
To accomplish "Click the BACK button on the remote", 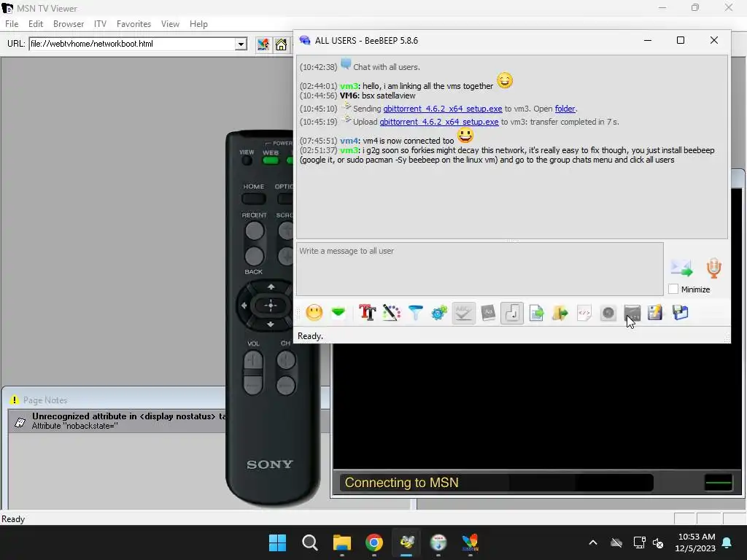I will point(254,256).
